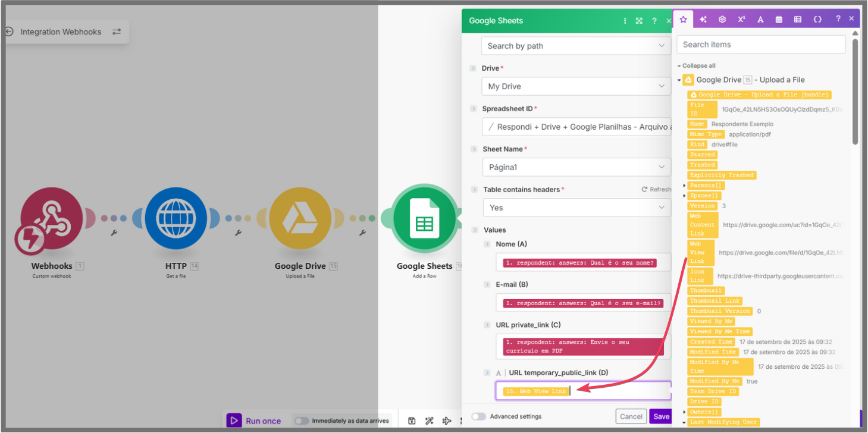The width and height of the screenshot is (868, 433).
Task: Open the HTTP Get a file module
Action: coord(176,218)
